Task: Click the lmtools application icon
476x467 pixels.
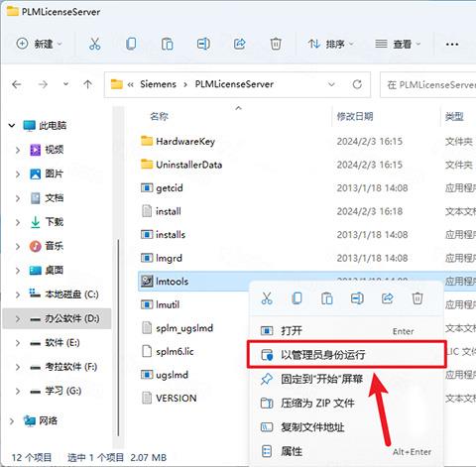Action: pos(147,281)
